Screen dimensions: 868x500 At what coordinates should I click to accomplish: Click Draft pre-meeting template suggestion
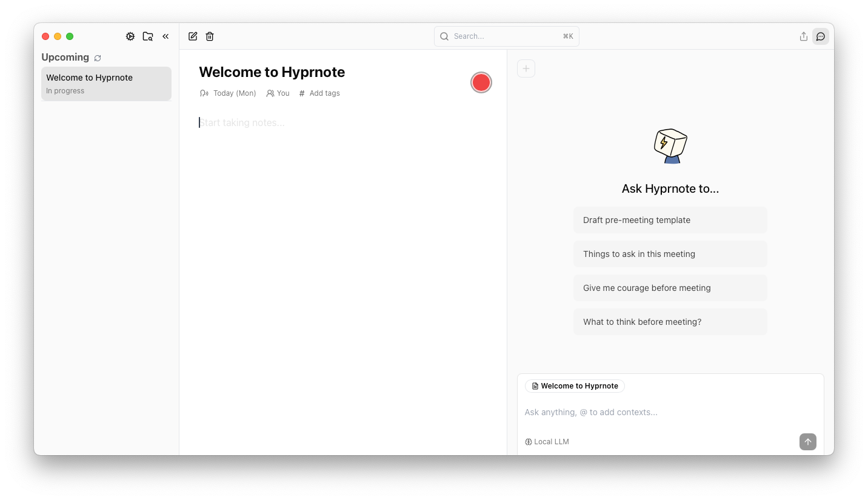(x=670, y=220)
